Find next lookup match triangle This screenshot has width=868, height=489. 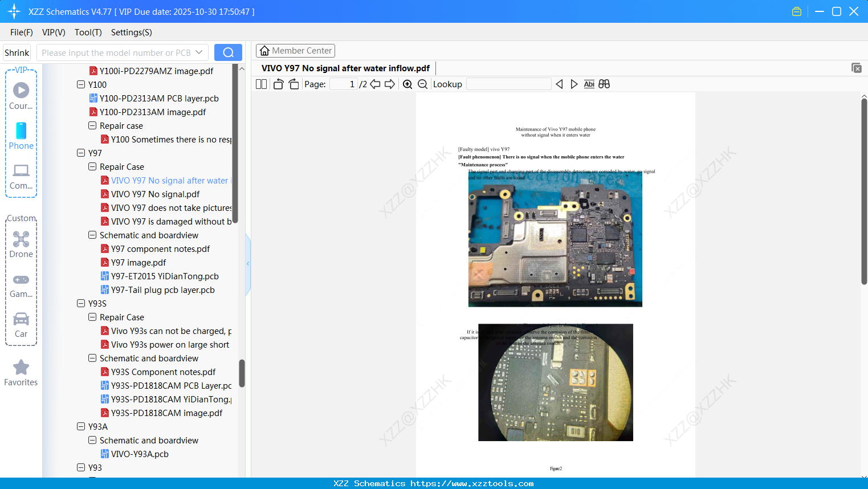click(x=574, y=84)
